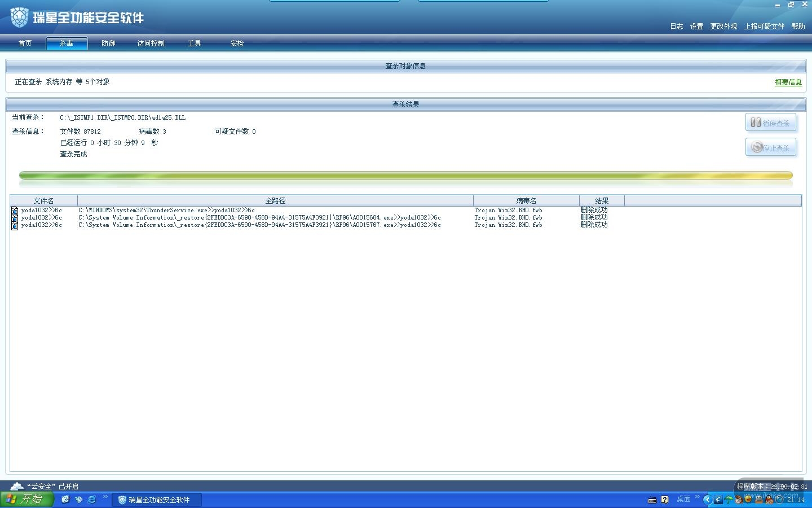Open the 桌面 desktop toolbar in the taskbar
This screenshot has width=812, height=508.
tap(684, 500)
